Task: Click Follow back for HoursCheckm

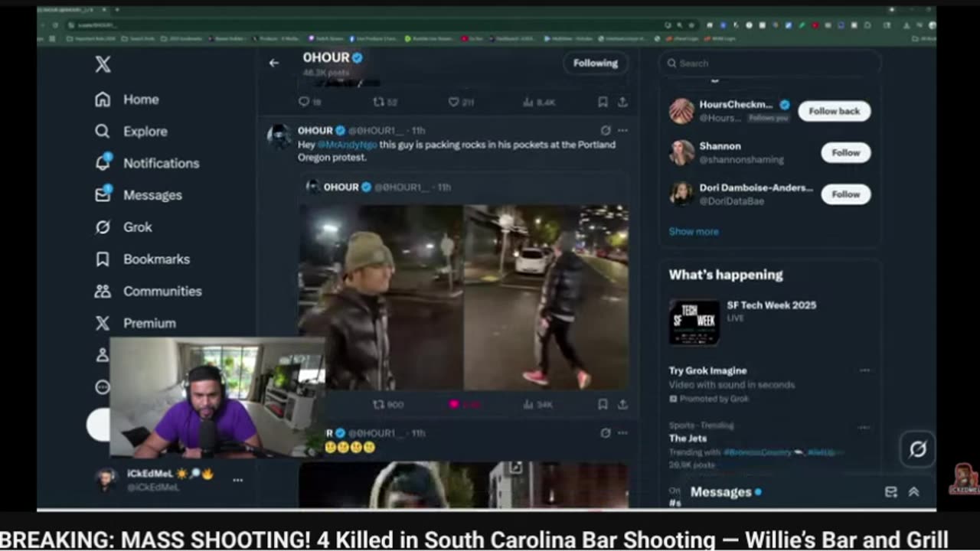Action: 835,111
